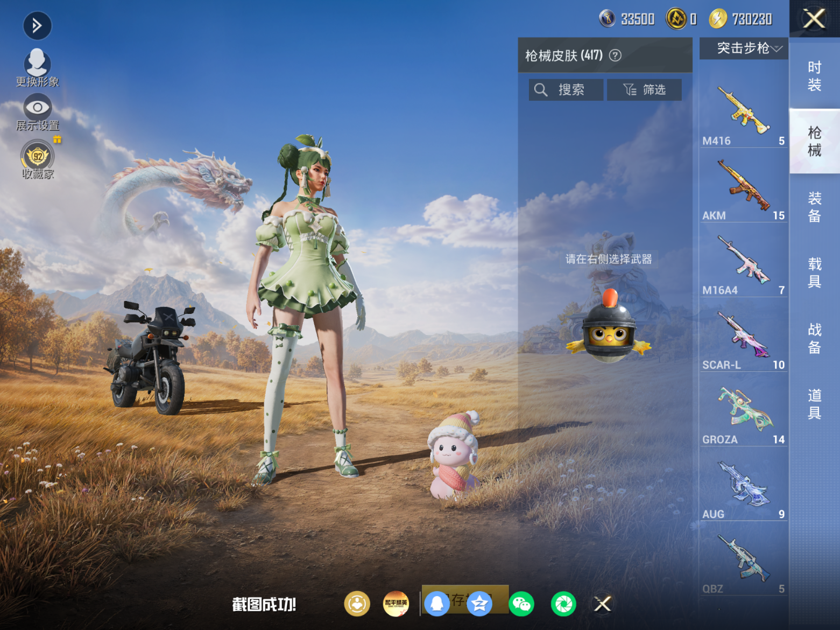
Task: Open the 收藏家 level 92 badge
Action: click(38, 156)
